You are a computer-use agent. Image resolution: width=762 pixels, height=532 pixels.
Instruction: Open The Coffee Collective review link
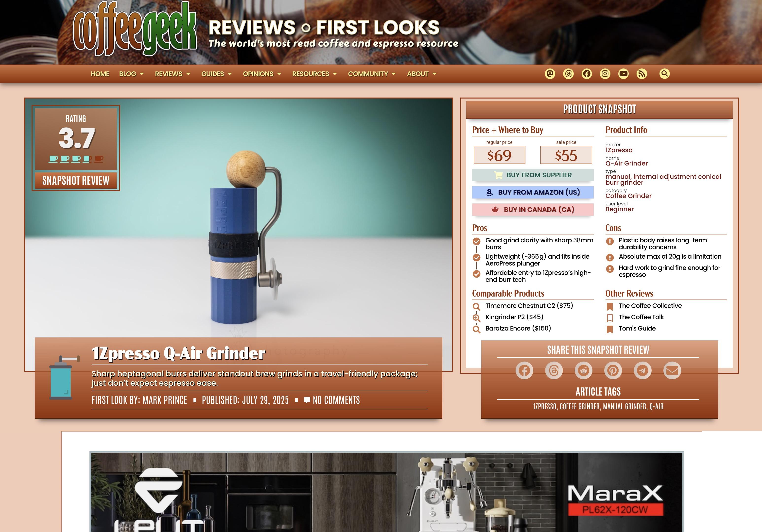click(650, 306)
